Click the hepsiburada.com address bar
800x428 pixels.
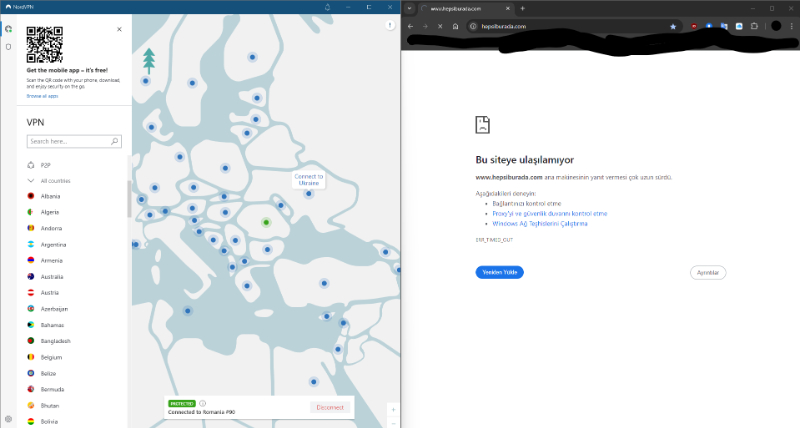click(574, 26)
